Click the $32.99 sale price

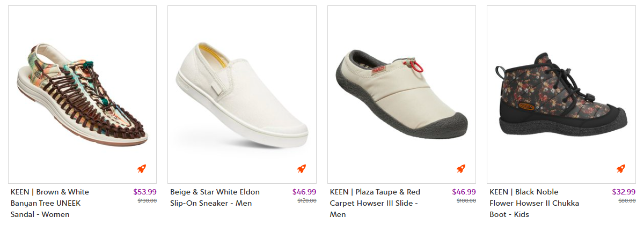[624, 192]
